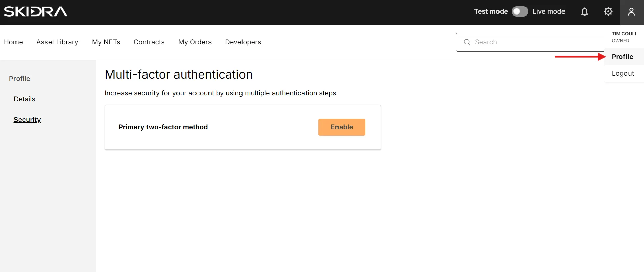644x272 pixels.
Task: Click the SKIDRA logo
Action: (36, 11)
